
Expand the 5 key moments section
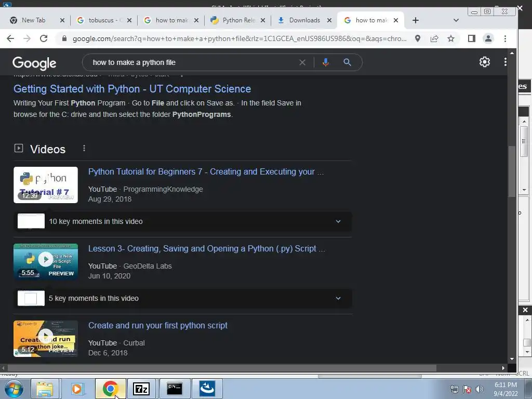(182, 299)
